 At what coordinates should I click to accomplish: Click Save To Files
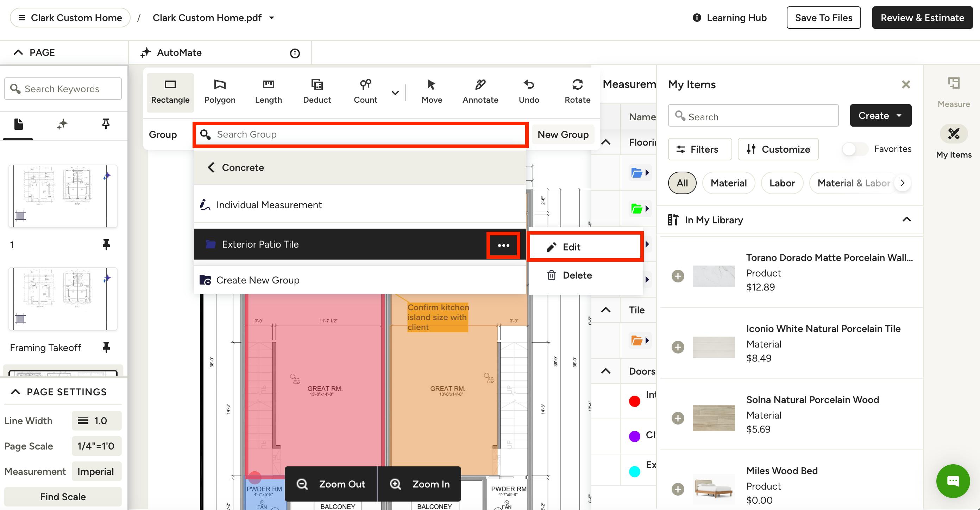coord(823,18)
